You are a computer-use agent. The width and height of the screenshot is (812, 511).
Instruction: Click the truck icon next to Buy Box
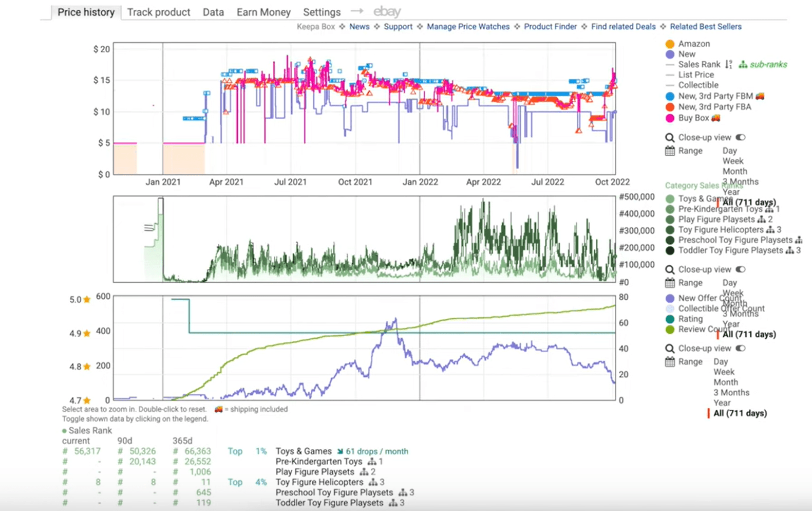tap(715, 118)
